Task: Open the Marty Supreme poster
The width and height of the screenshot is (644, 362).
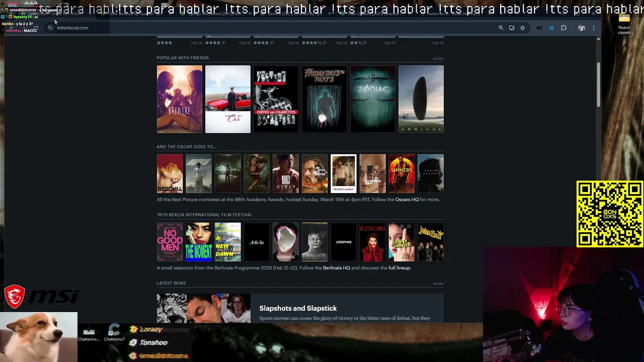Action: pyautogui.click(x=285, y=173)
